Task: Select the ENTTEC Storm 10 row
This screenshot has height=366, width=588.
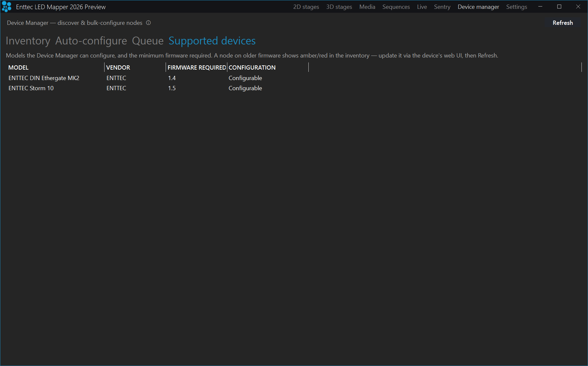Action: coord(294,88)
